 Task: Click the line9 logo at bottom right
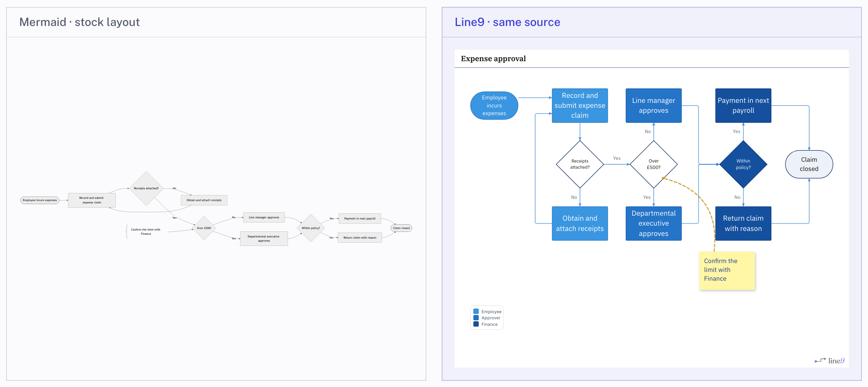[x=829, y=361]
